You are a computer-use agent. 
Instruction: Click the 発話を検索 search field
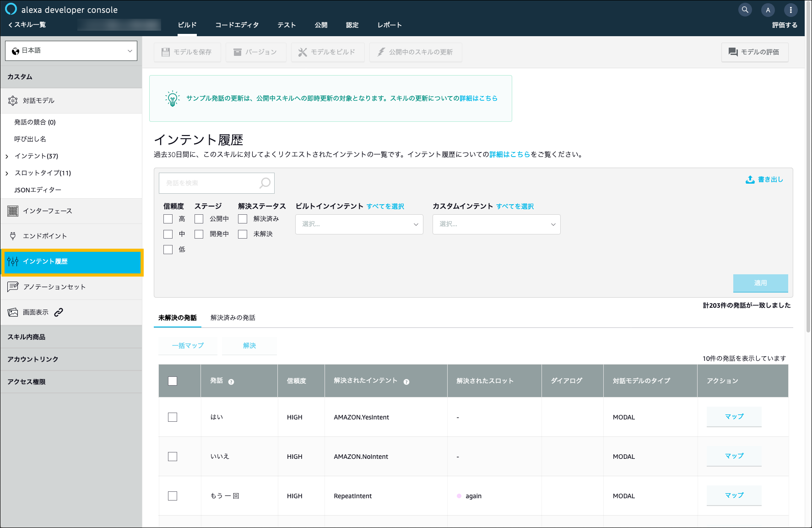click(210, 183)
